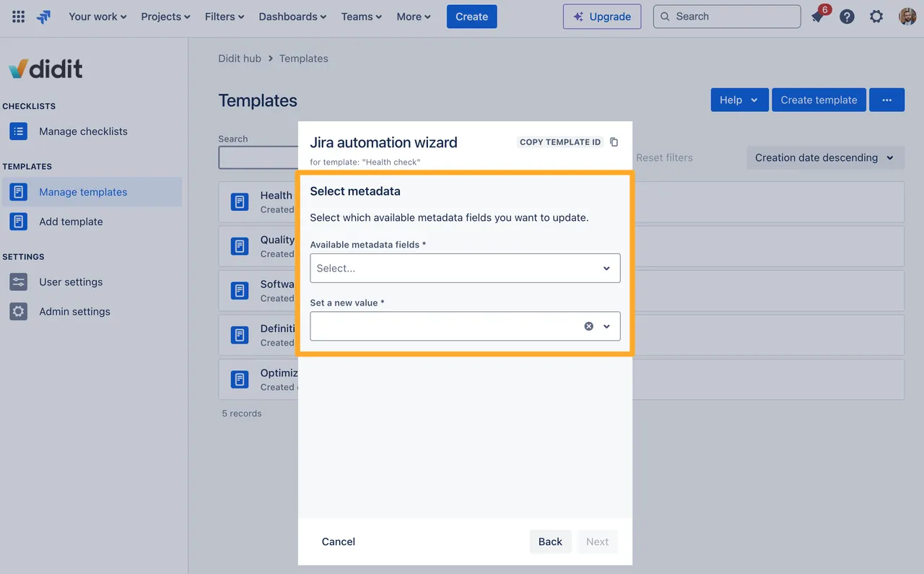The image size is (924, 574).
Task: Click the Optimize template row icon
Action: pyautogui.click(x=240, y=379)
